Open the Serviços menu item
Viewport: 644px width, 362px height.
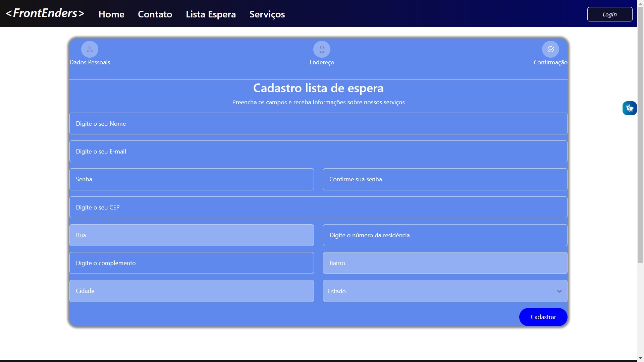(267, 14)
